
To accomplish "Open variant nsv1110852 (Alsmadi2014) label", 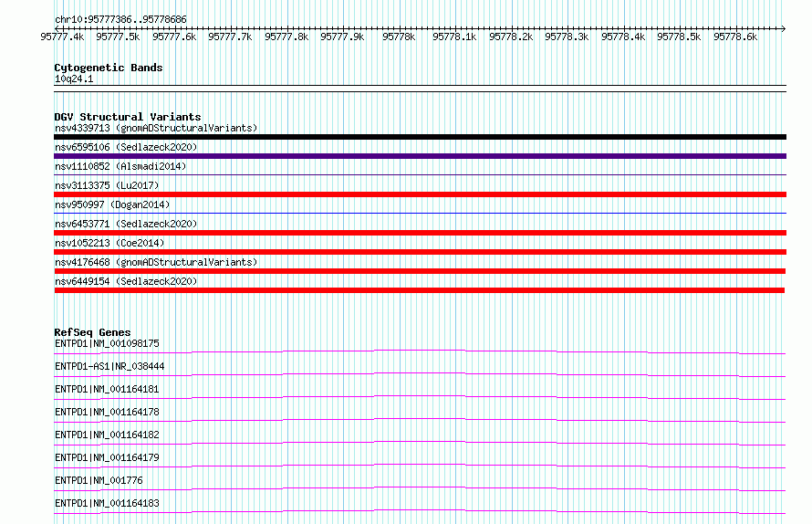I will (120, 166).
